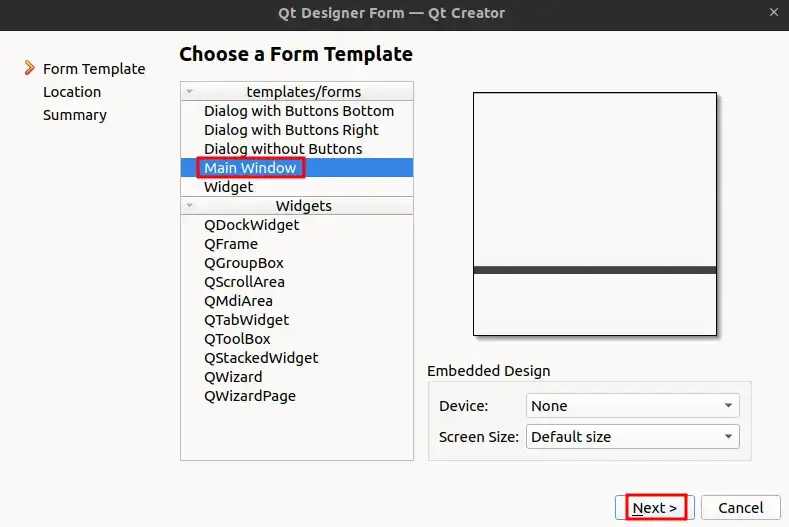
Task: Open the Screen Size dropdown
Action: tap(633, 436)
